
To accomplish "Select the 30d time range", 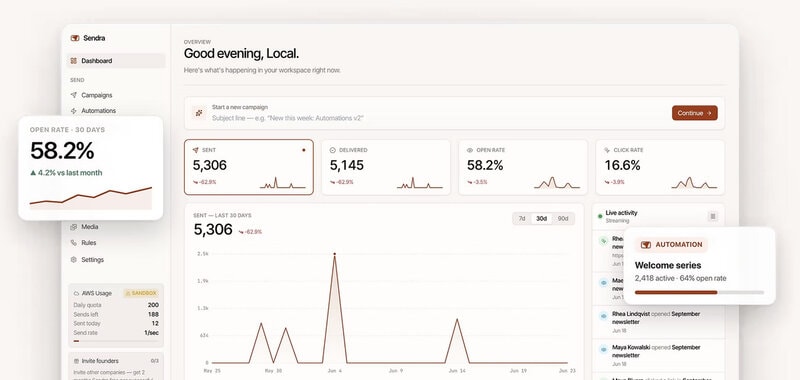I will pyautogui.click(x=541, y=218).
